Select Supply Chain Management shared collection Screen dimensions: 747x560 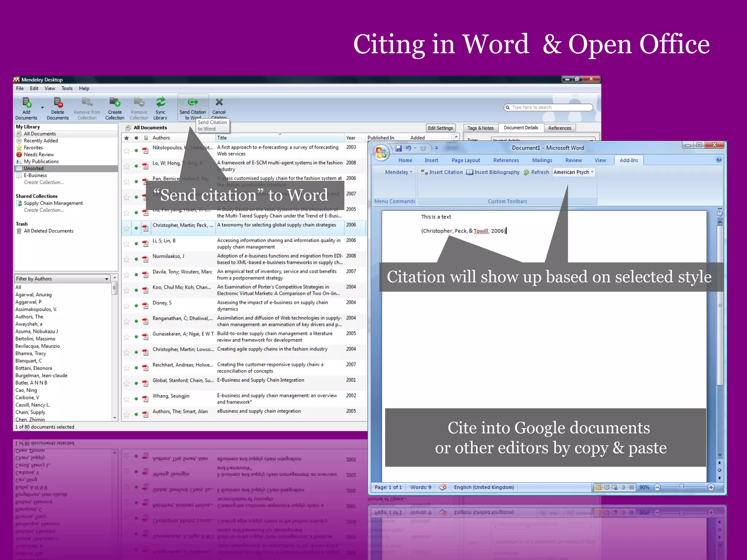click(53, 203)
